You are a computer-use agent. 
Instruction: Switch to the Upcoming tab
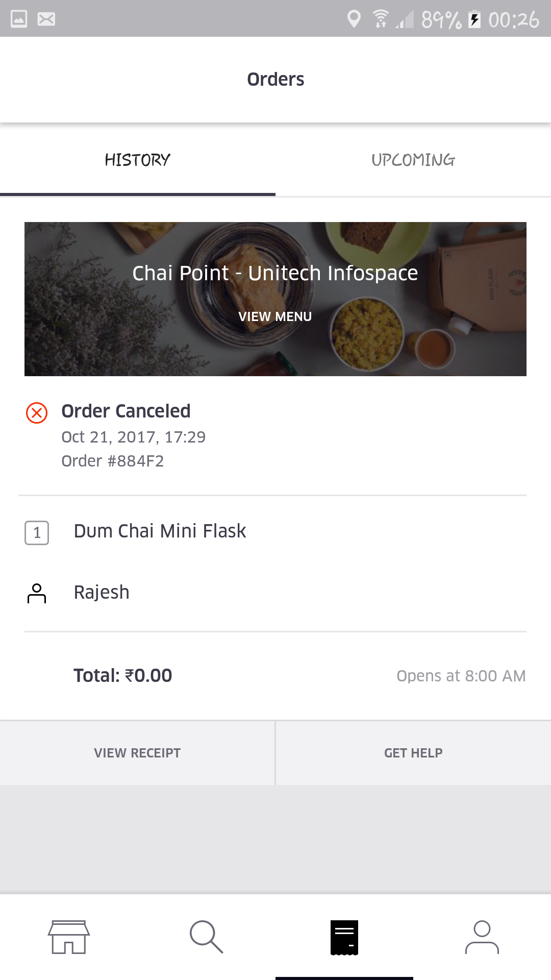click(413, 160)
